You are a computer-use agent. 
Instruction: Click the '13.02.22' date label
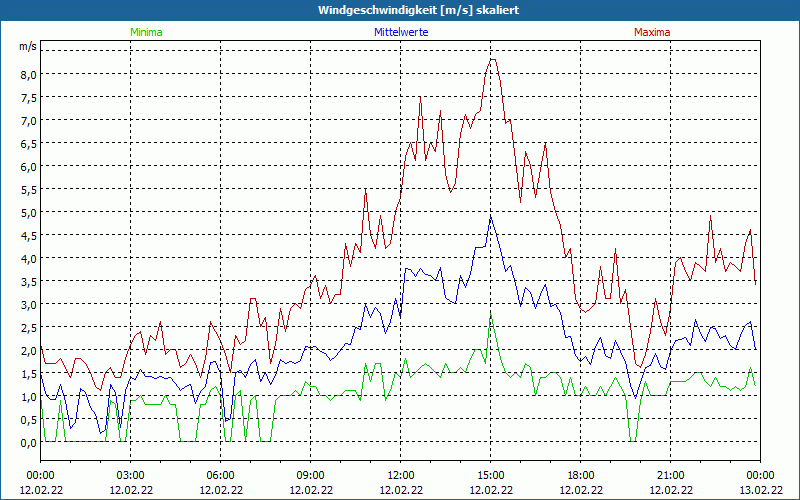coord(760,490)
